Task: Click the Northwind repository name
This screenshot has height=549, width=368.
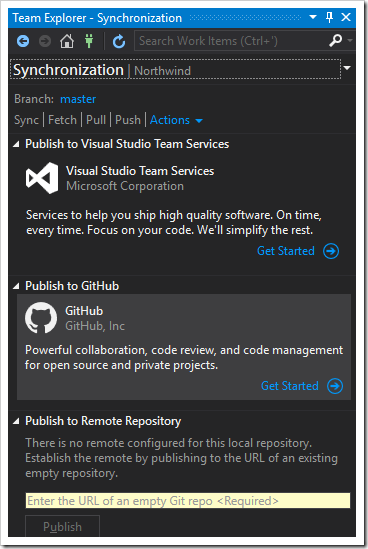Action: pyautogui.click(x=162, y=71)
